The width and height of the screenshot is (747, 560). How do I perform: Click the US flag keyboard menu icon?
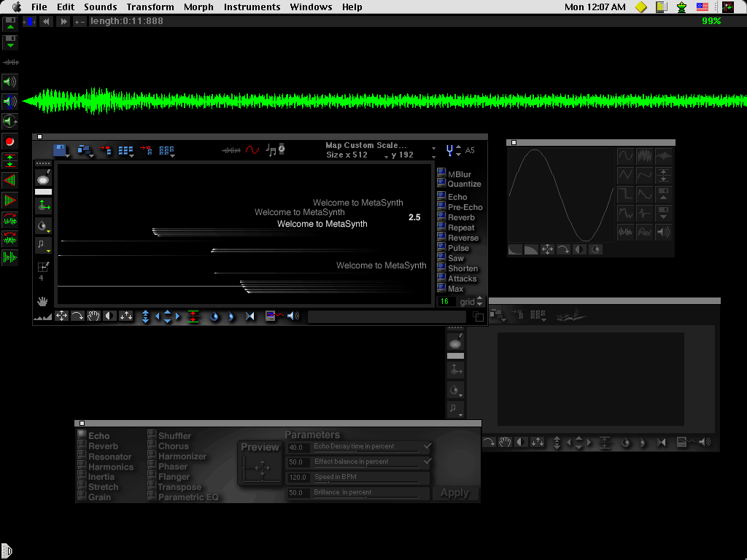click(703, 7)
